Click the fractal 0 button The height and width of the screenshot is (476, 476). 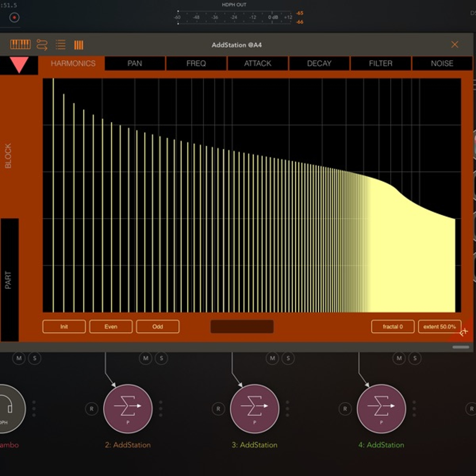(x=393, y=327)
